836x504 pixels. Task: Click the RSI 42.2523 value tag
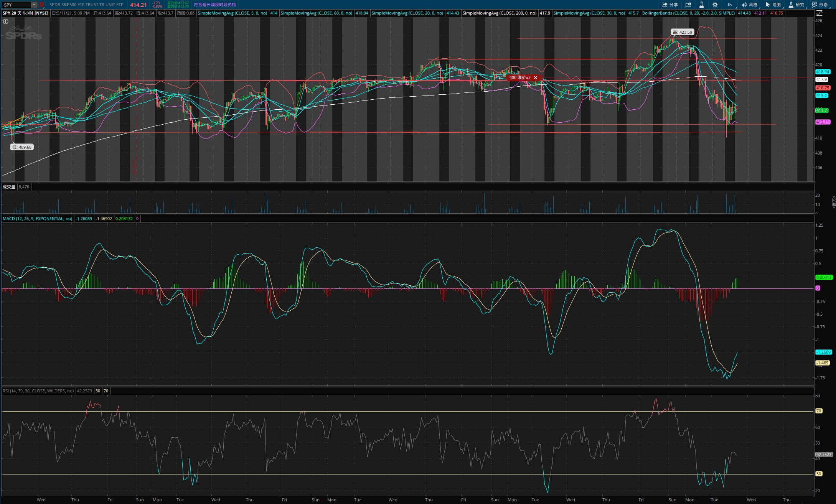pos(824,455)
